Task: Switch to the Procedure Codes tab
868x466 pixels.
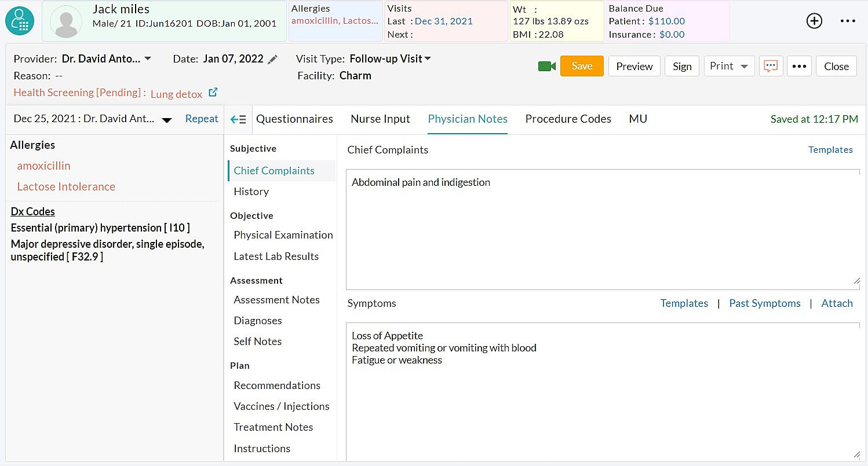Action: coord(568,119)
